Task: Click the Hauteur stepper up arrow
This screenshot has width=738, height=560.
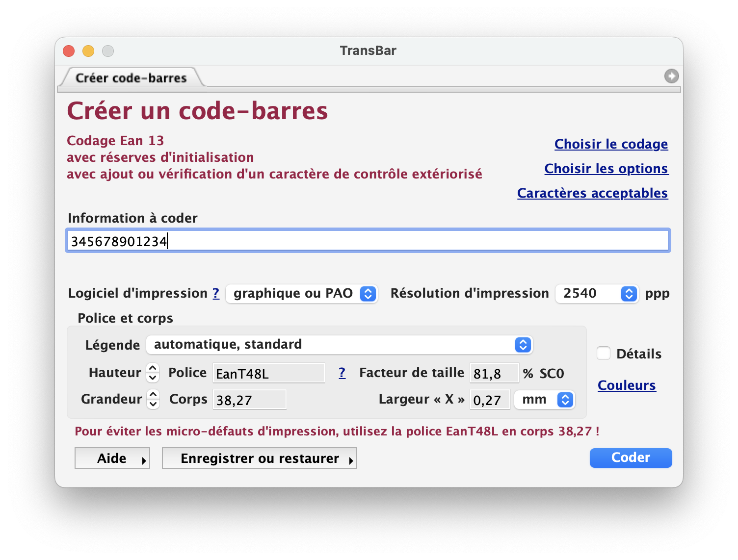Action: point(153,368)
